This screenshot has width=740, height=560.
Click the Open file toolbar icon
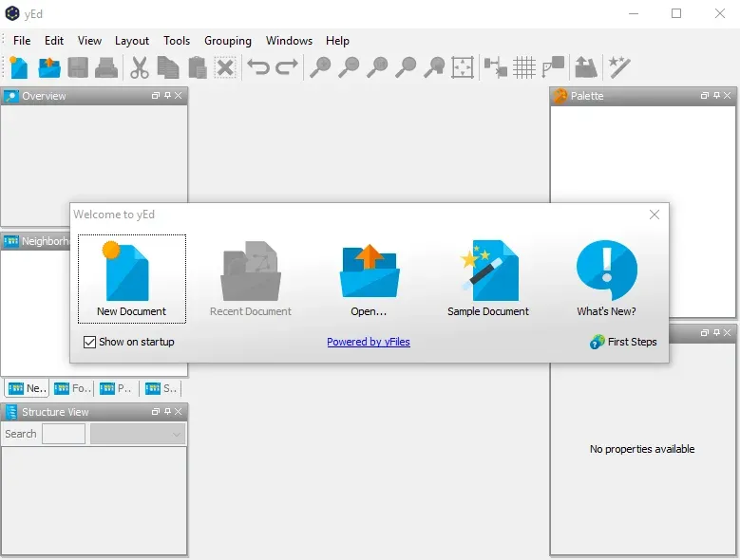[49, 67]
